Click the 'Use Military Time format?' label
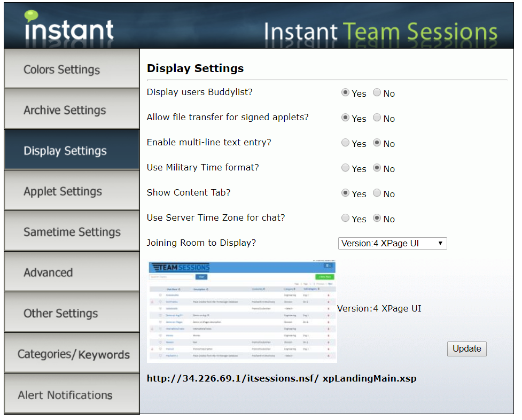 [202, 167]
